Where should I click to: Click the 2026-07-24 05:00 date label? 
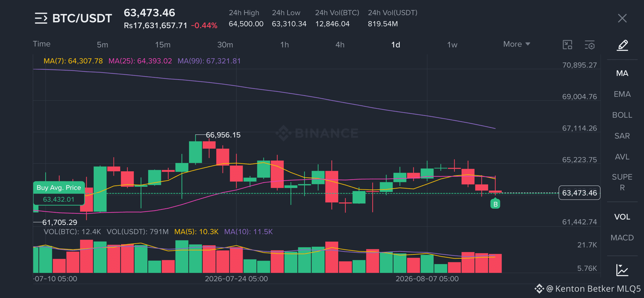[236, 279]
